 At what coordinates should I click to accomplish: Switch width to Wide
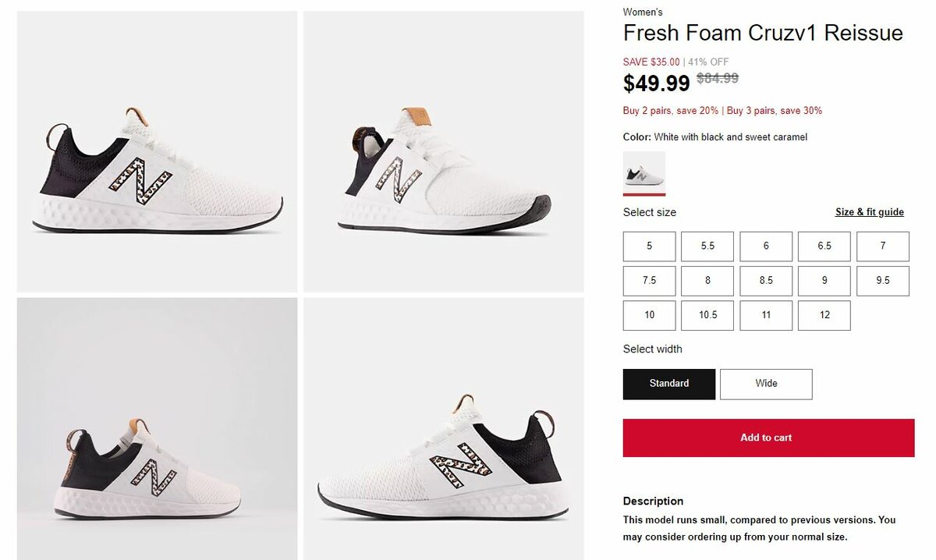[766, 384]
